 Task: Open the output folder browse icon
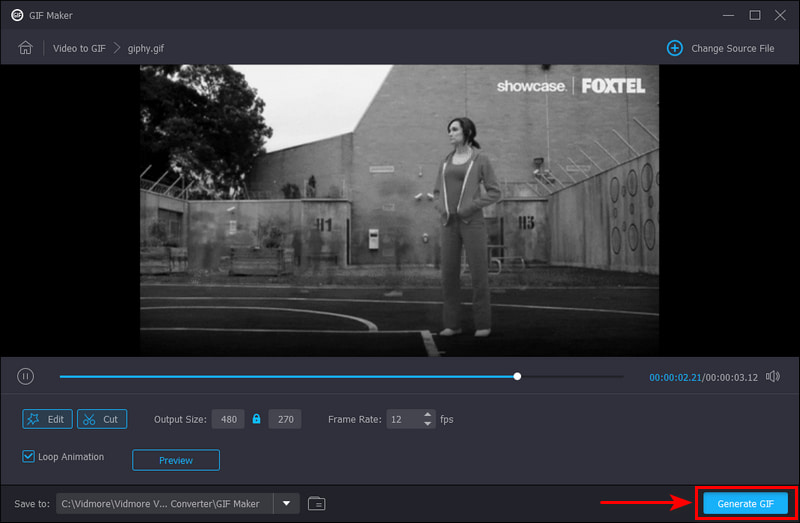tap(317, 503)
